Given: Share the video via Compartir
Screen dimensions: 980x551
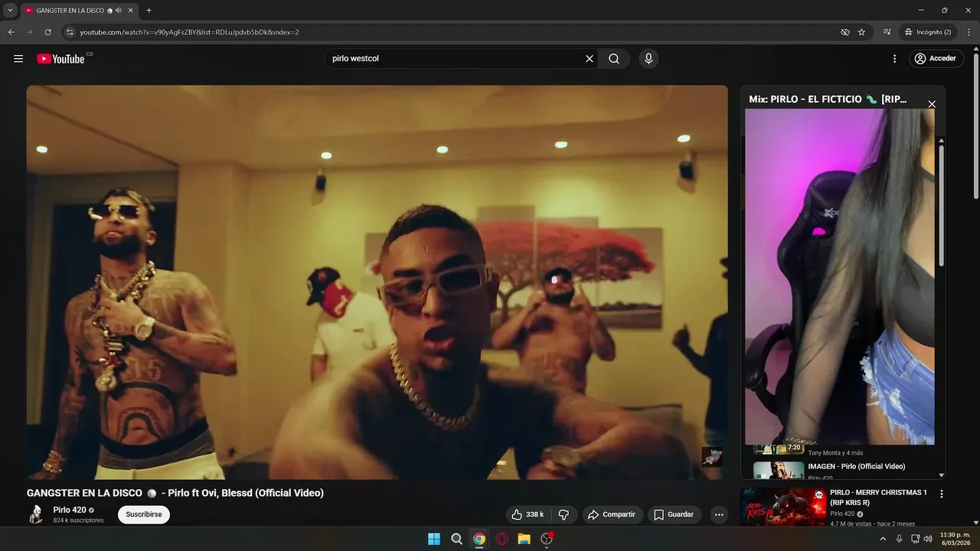Looking at the screenshot, I should [612, 515].
